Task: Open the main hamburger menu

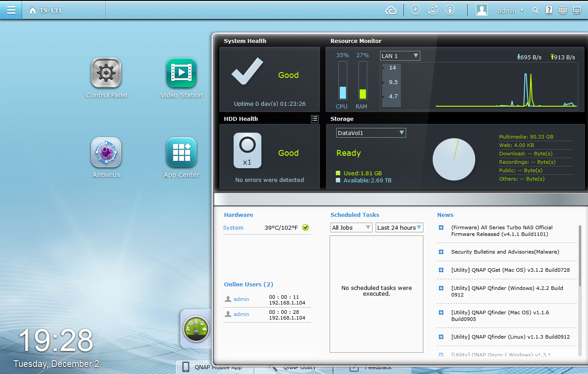Action: click(11, 10)
